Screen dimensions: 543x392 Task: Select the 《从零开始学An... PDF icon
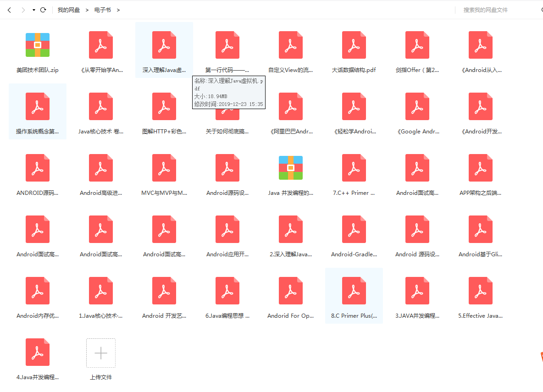[101, 45]
